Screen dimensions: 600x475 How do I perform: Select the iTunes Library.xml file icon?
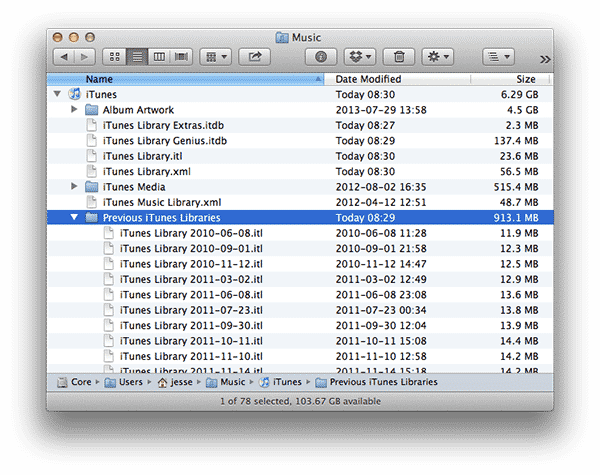(91, 171)
